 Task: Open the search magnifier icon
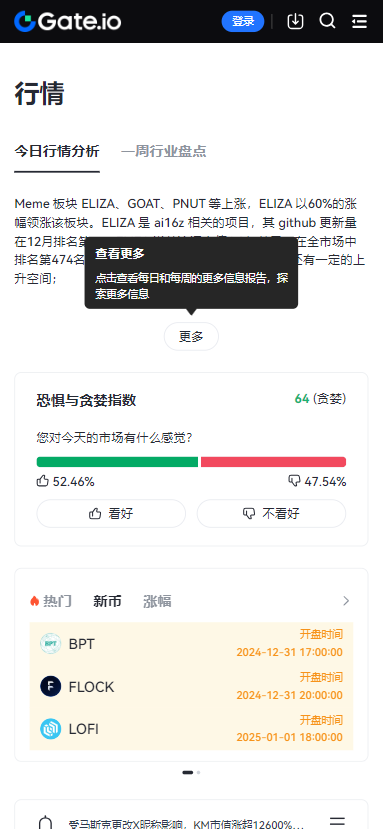(x=327, y=21)
